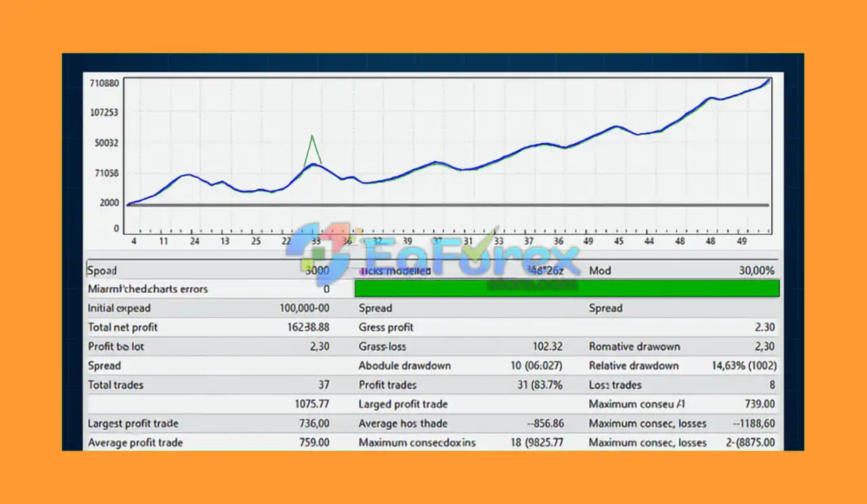
Task: Select the Largest profit trade label
Action: tap(133, 423)
